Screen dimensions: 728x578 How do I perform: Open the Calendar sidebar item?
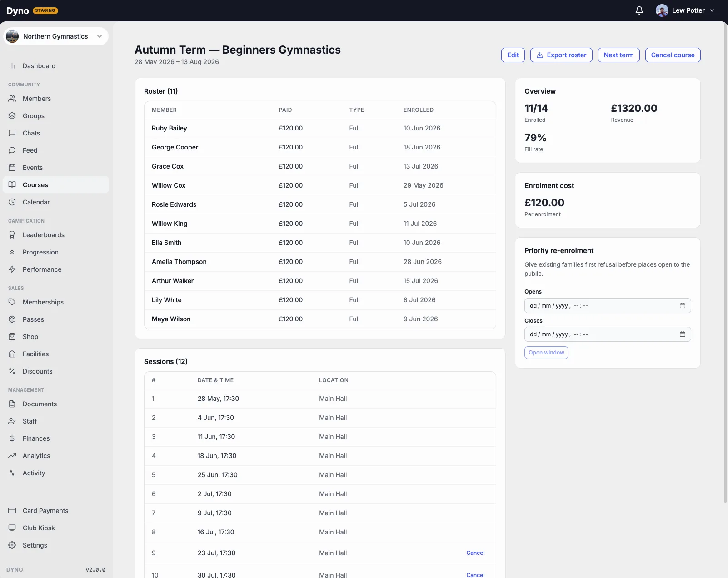[56, 202]
